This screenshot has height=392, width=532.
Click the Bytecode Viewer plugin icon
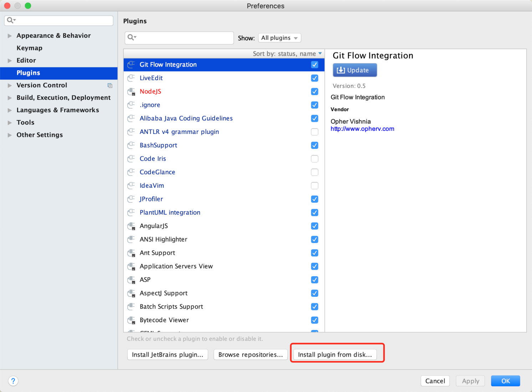click(131, 320)
